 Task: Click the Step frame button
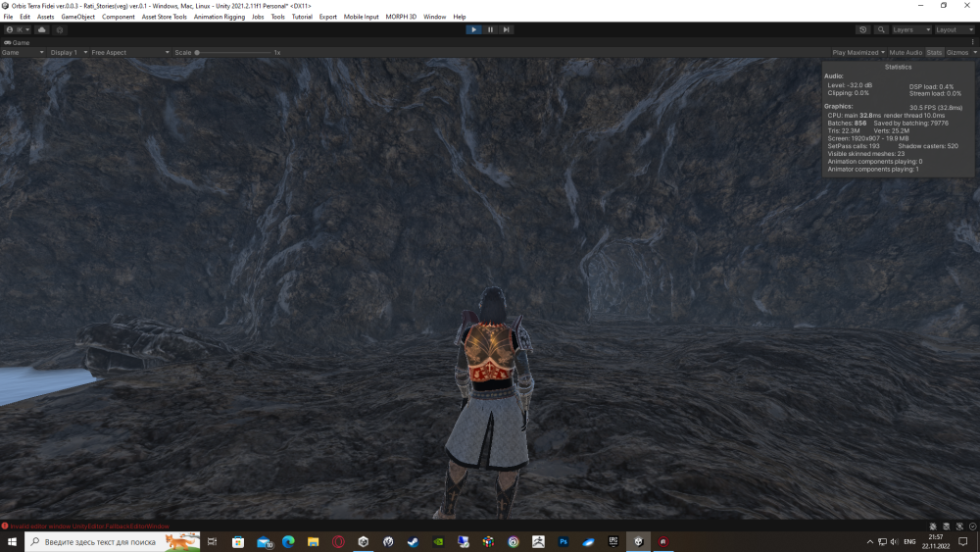pos(506,29)
